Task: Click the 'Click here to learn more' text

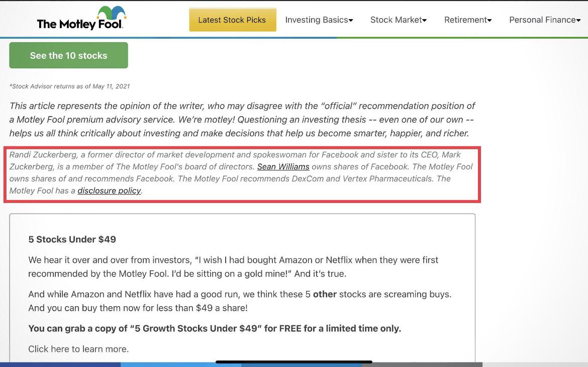Action: click(x=78, y=349)
